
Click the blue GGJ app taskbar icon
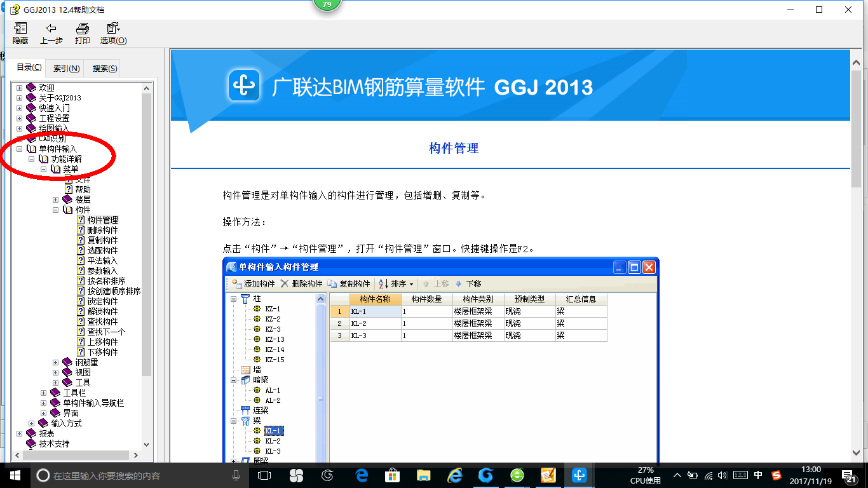[x=579, y=475]
